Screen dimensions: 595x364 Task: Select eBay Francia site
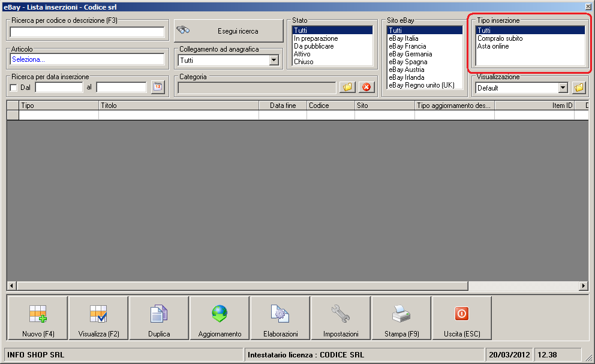tap(425, 46)
